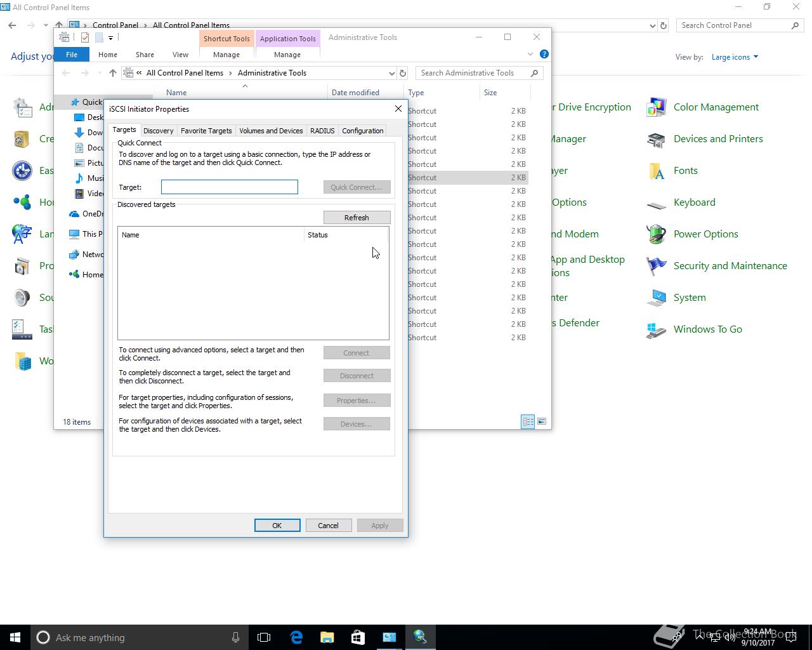
Task: Expand the Administrative Tools address dropdown
Action: (x=391, y=73)
